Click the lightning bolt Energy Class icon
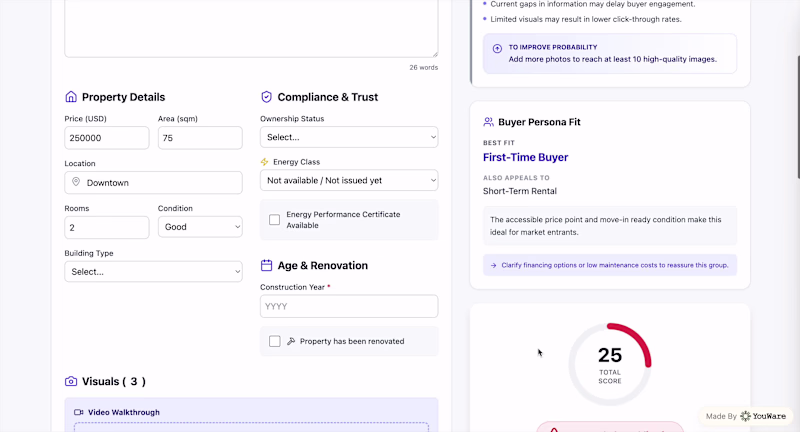The image size is (800, 432). [264, 162]
